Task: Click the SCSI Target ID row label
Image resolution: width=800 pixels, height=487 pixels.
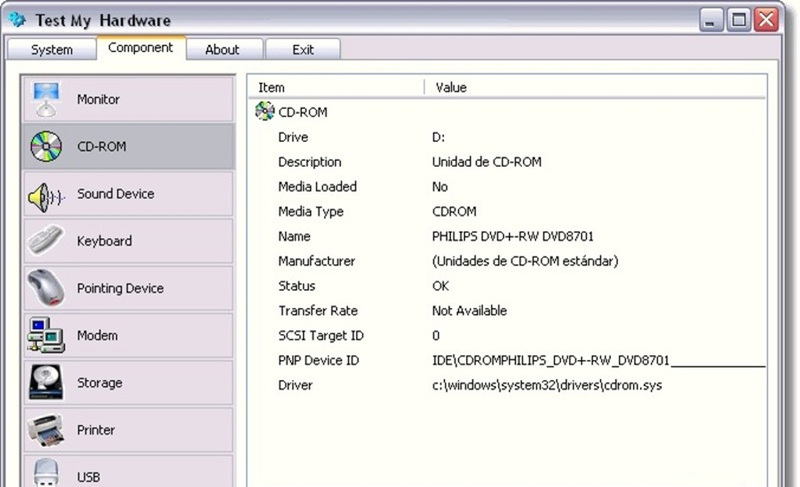Action: (321, 336)
